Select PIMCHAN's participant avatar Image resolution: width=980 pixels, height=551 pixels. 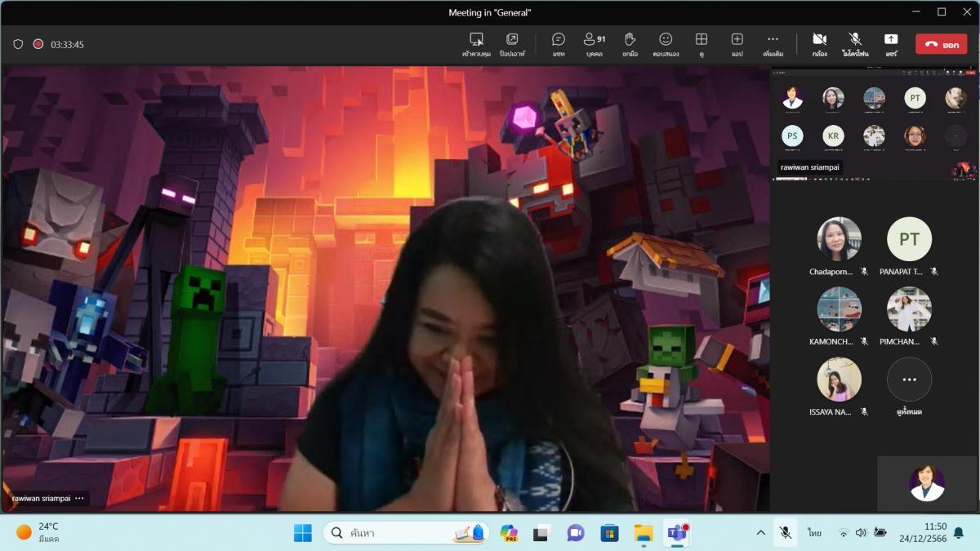pos(909,309)
